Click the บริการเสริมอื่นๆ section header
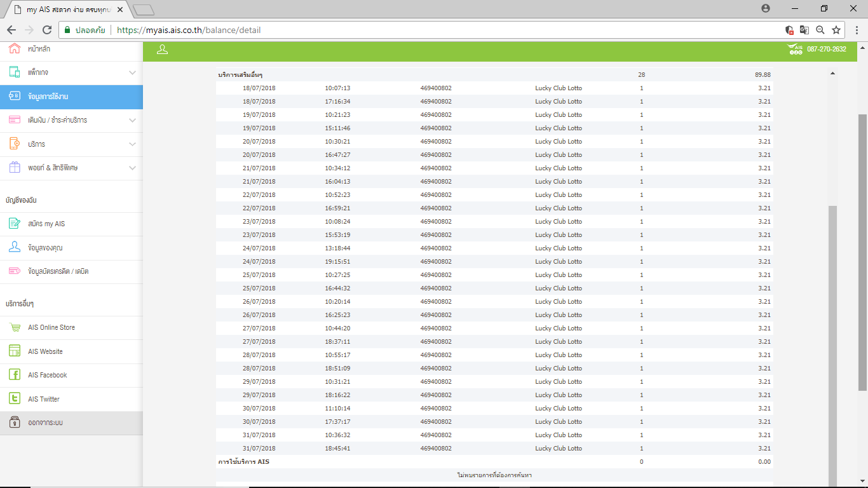The height and width of the screenshot is (488, 868). click(240, 75)
